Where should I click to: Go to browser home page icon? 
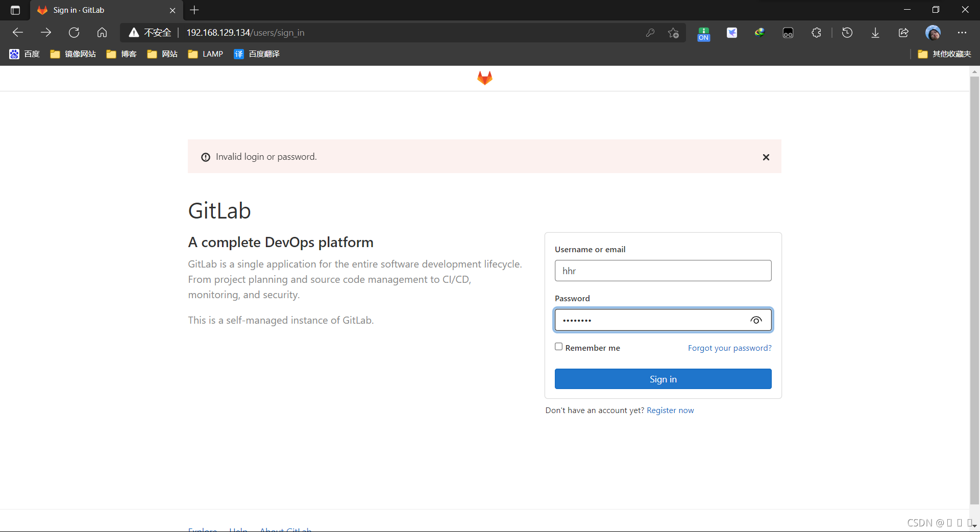click(x=102, y=33)
